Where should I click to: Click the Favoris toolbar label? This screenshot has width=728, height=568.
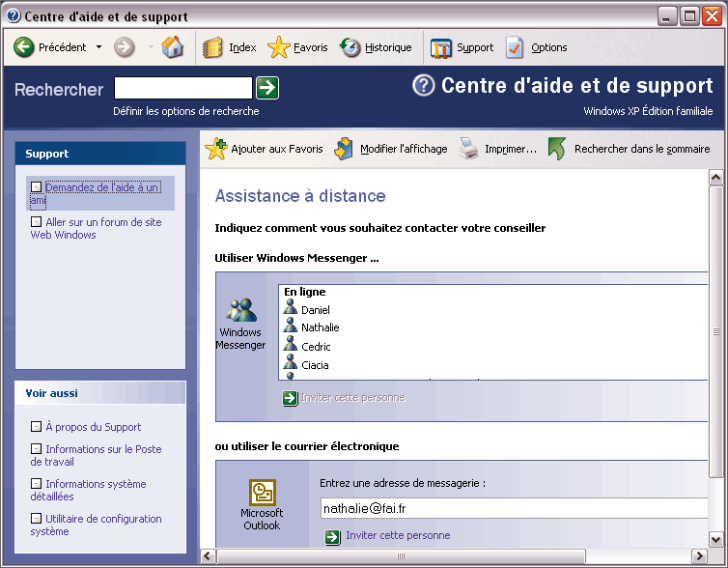311,47
